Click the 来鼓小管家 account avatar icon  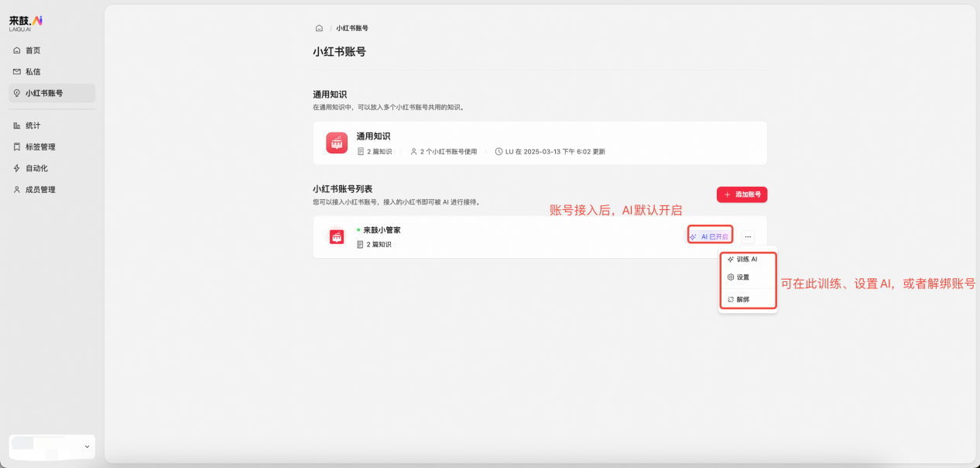pos(337,236)
